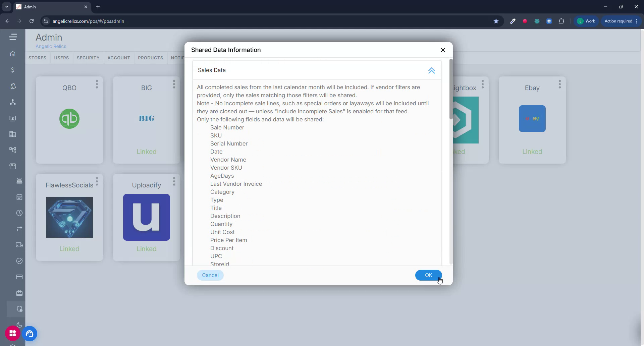This screenshot has height=346, width=644.
Task: Open the BIG card options menu
Action: pos(174,84)
